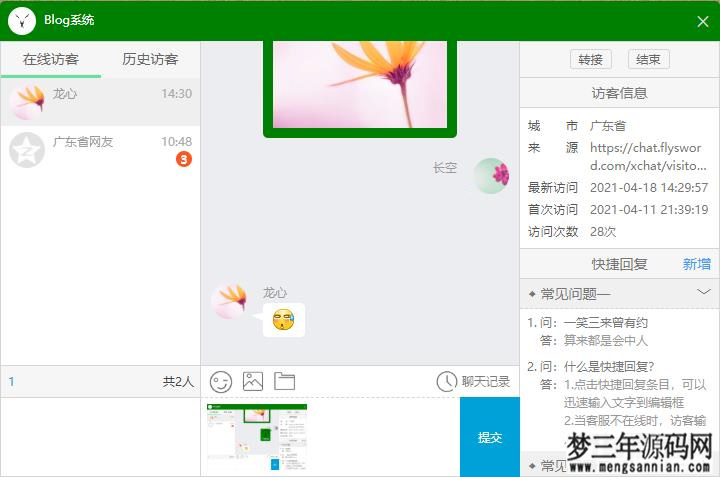Viewport: 720px width, 477px height.
Task: Select visitor 龙心 in the list
Action: pyautogui.click(x=100, y=101)
